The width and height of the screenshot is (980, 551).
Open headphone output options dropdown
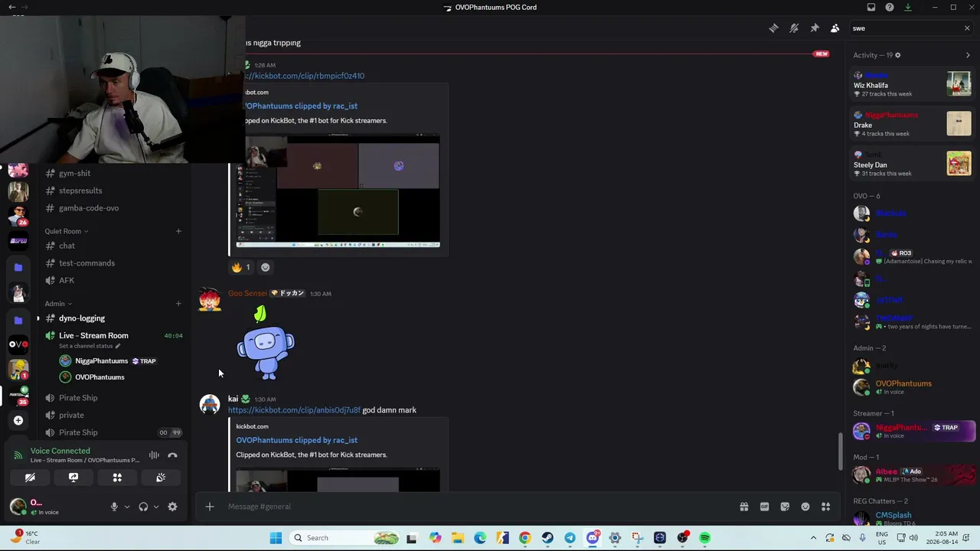point(156,507)
